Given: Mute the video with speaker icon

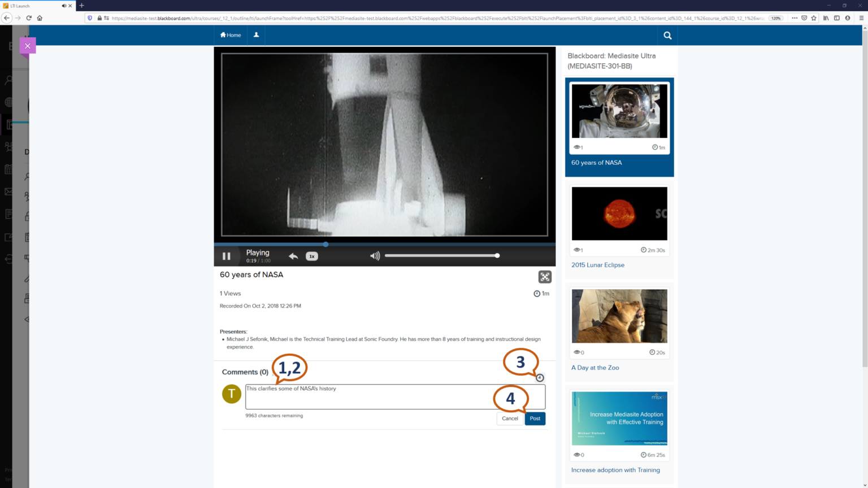Looking at the screenshot, I should [375, 256].
